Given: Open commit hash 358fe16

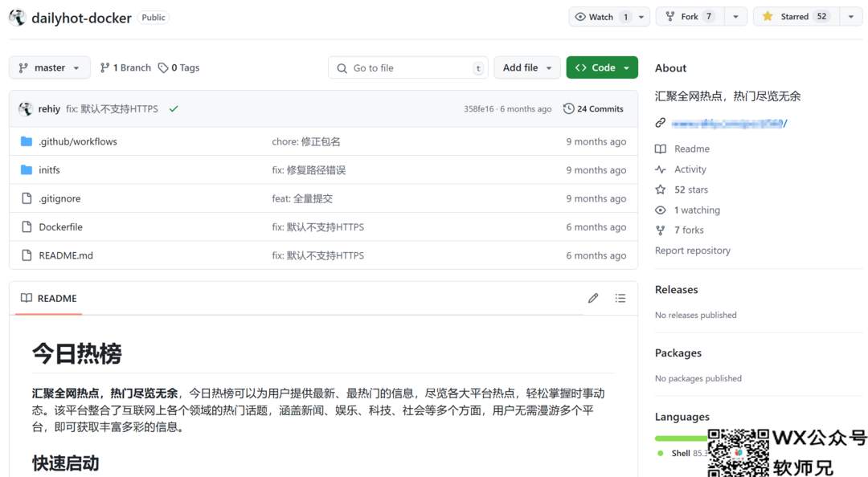Looking at the screenshot, I should (x=478, y=109).
